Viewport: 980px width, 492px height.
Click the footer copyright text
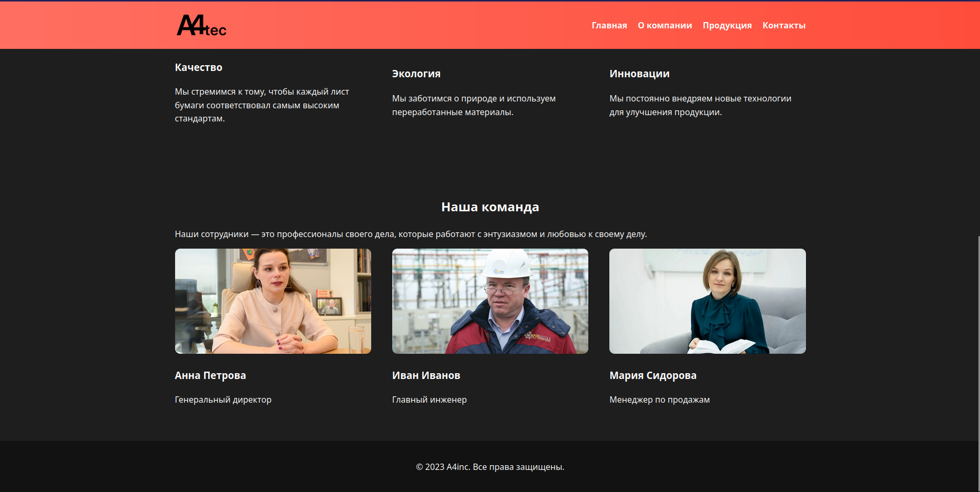(490, 467)
